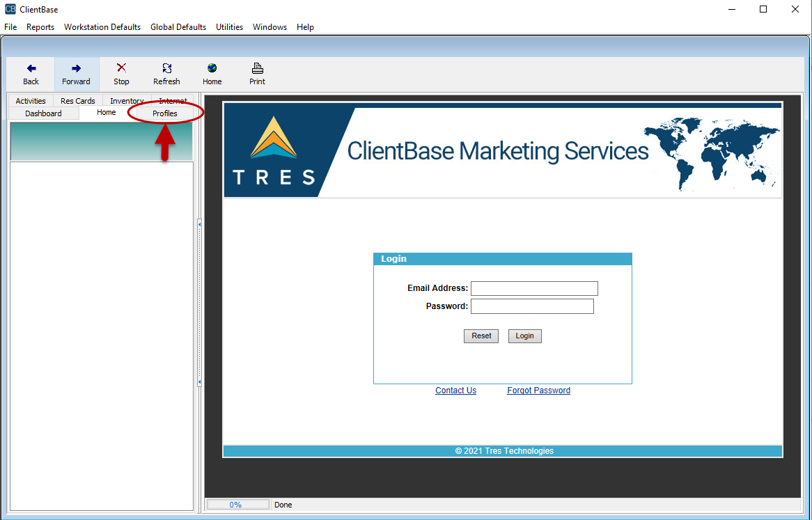Open the Utilities menu

click(x=229, y=27)
